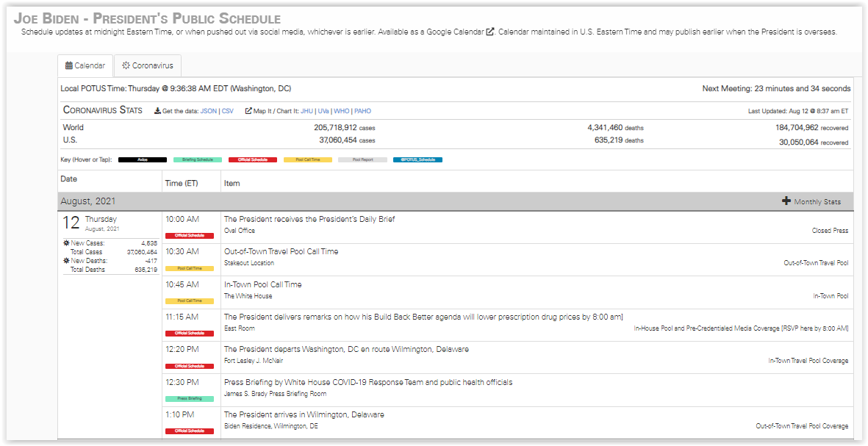868x446 pixels.
Task: Download the data as CSV
Action: coord(228,111)
